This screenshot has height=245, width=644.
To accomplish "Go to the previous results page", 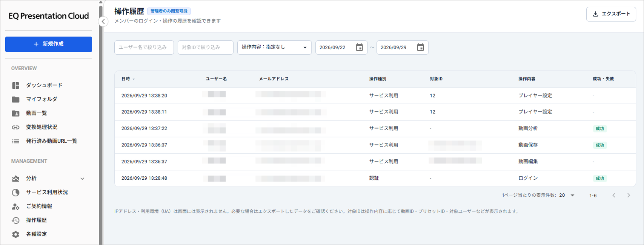I will tap(614, 195).
